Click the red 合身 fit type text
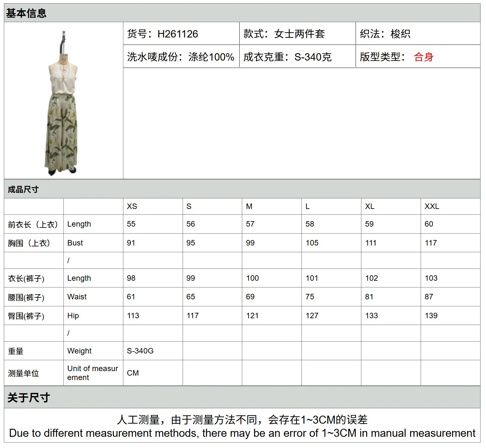Screen dimensions: 486x448 424,57
